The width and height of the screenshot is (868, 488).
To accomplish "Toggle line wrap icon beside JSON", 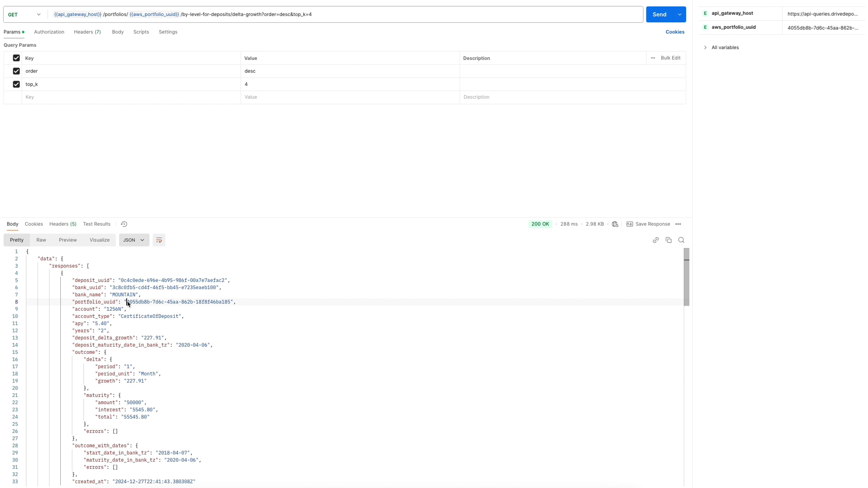I will pyautogui.click(x=159, y=240).
